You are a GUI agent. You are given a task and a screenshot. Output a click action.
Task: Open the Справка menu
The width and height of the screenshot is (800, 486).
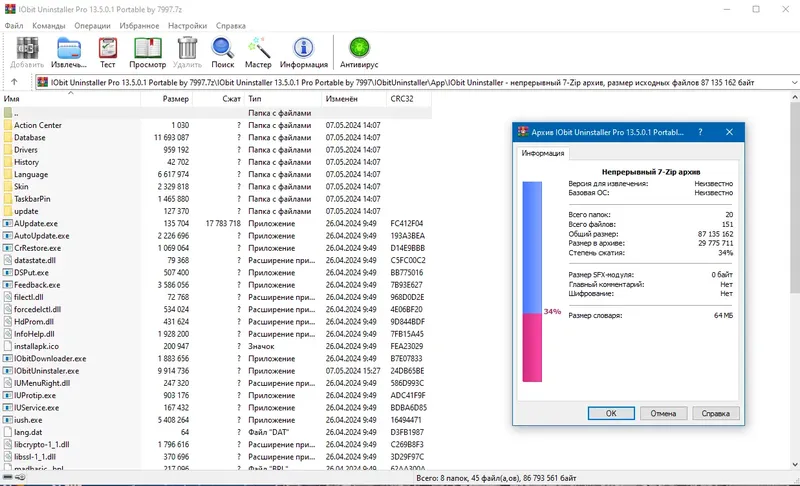coord(231,25)
